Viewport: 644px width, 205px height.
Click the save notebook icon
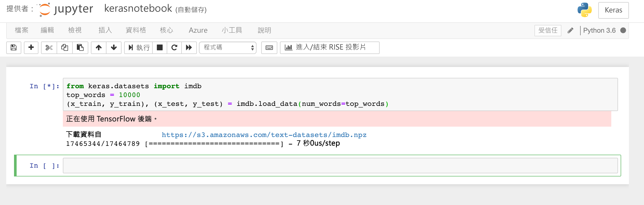[x=14, y=48]
